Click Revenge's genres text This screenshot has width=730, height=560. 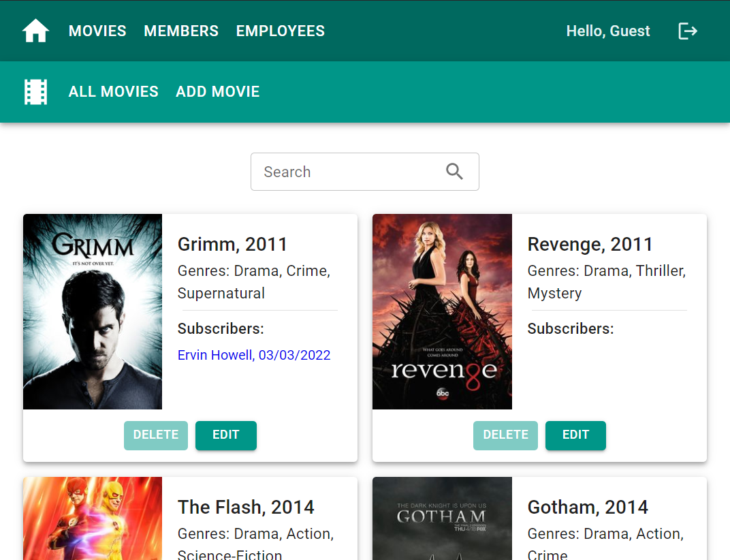pyautogui.click(x=607, y=282)
